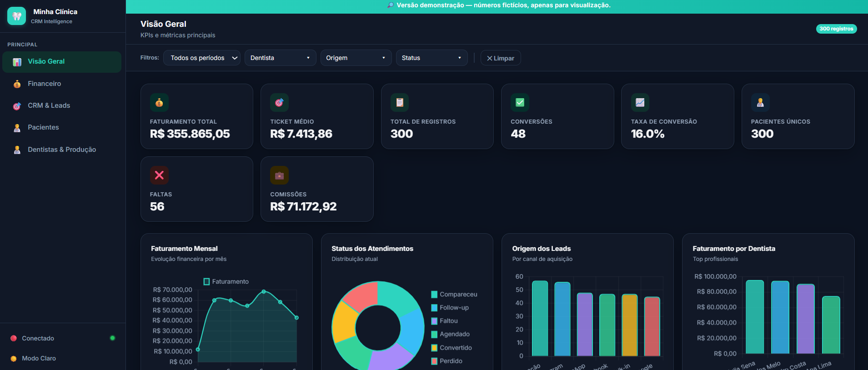Clear filters with the Limpar button

point(501,58)
